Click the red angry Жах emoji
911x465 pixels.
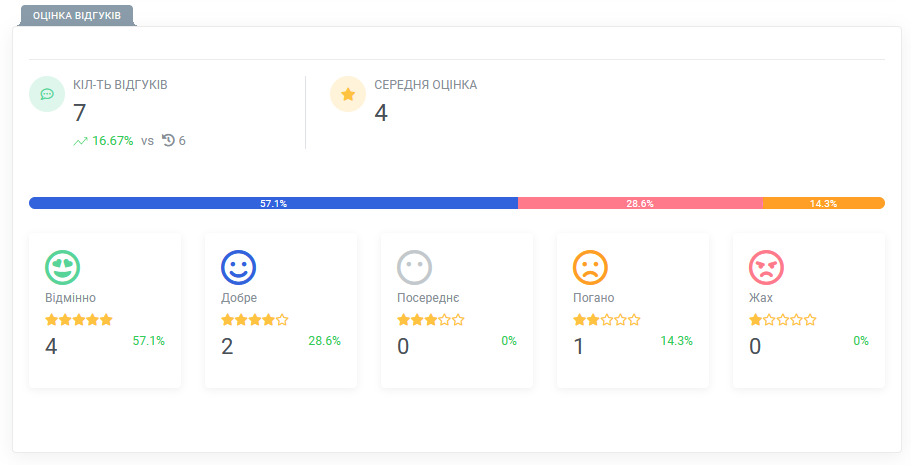(766, 267)
